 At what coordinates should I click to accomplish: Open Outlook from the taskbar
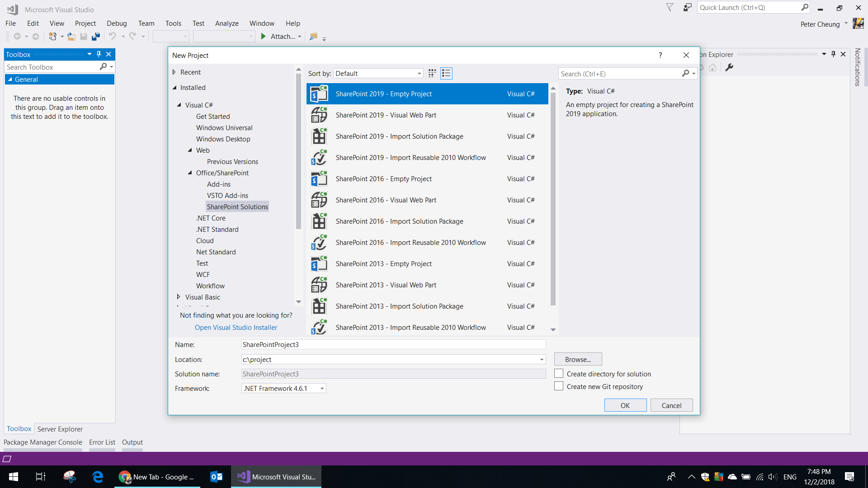pyautogui.click(x=217, y=477)
